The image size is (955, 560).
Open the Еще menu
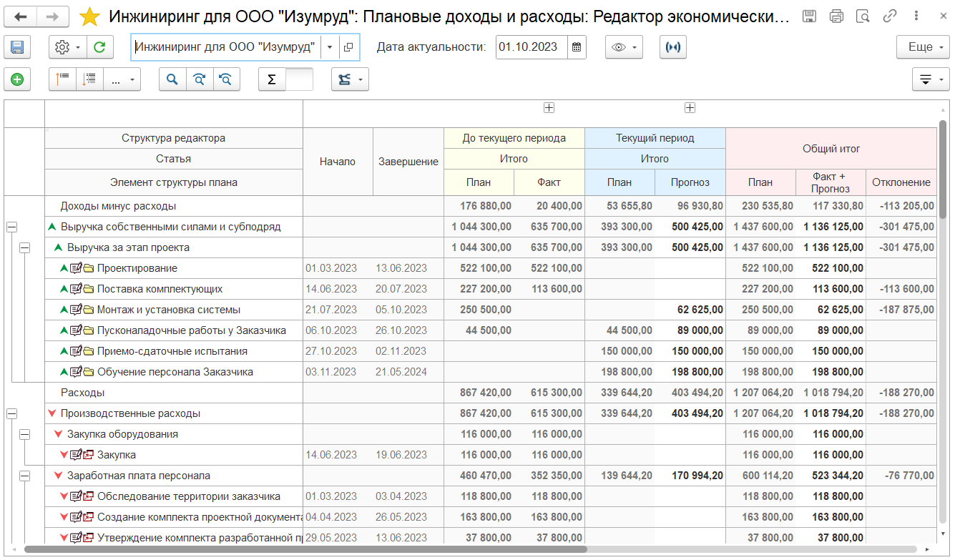(924, 47)
